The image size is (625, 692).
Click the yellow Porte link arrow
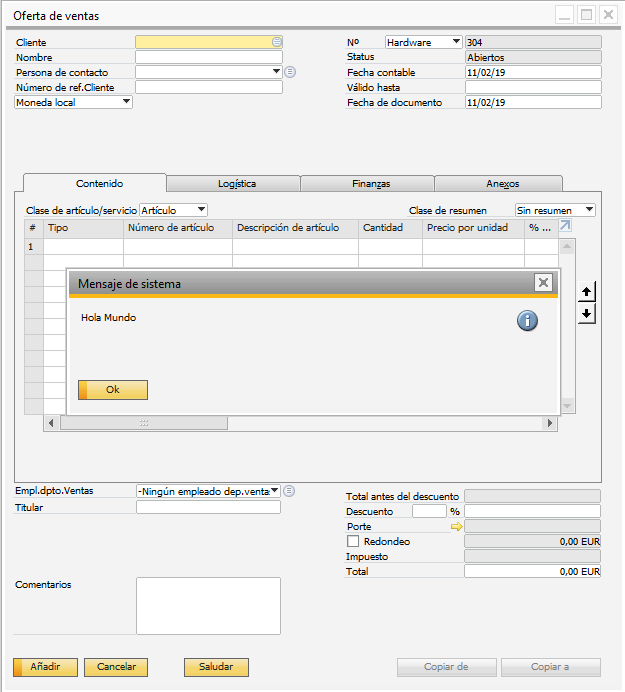(457, 526)
